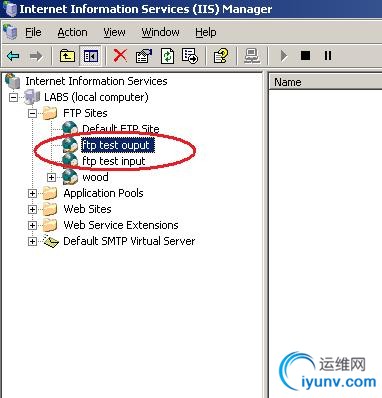The image size is (382, 398).
Task: Click the Back arrow toolbar icon
Action: pyautogui.click(x=13, y=56)
